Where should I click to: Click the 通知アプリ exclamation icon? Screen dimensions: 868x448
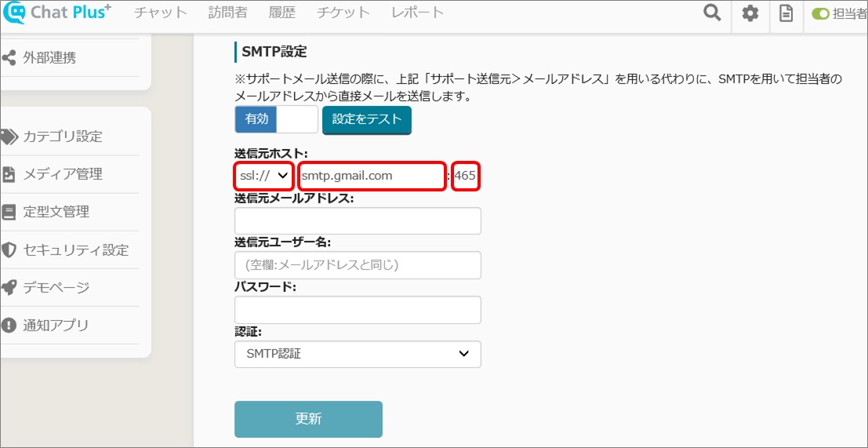9,325
